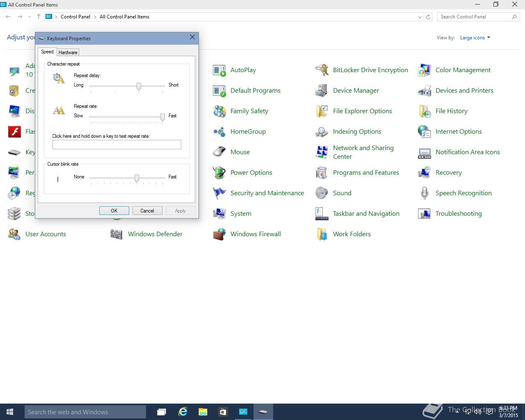Open the Internet Options icon

point(425,132)
